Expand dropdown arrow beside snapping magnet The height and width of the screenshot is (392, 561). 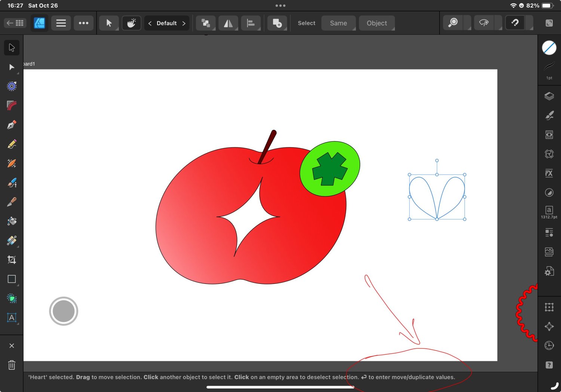pyautogui.click(x=529, y=23)
